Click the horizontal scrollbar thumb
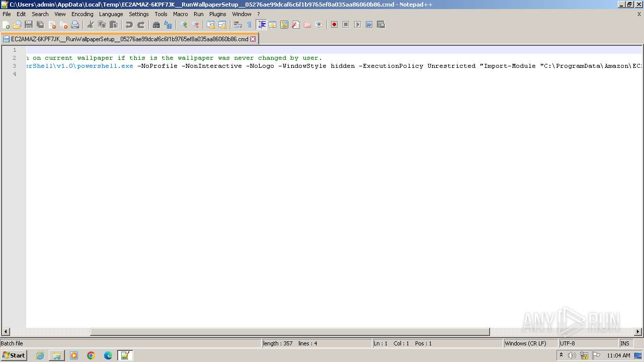Screen dimensions: 644x362 [x=290, y=332]
